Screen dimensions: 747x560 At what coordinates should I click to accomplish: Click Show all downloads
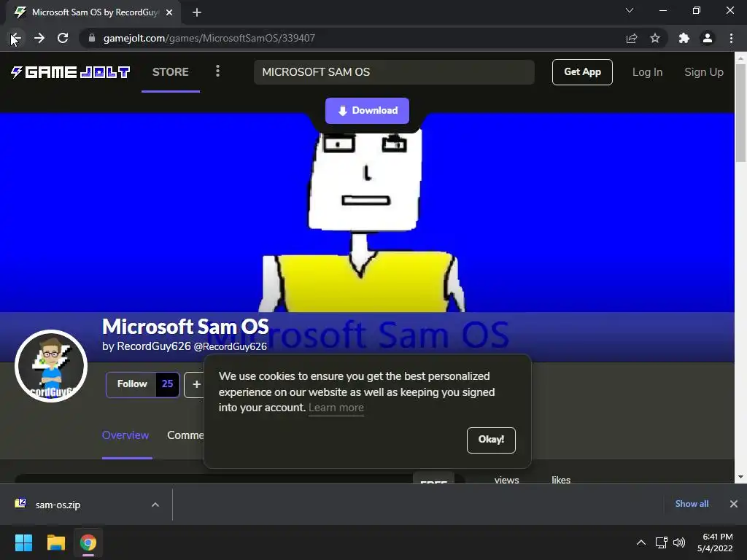pos(692,504)
